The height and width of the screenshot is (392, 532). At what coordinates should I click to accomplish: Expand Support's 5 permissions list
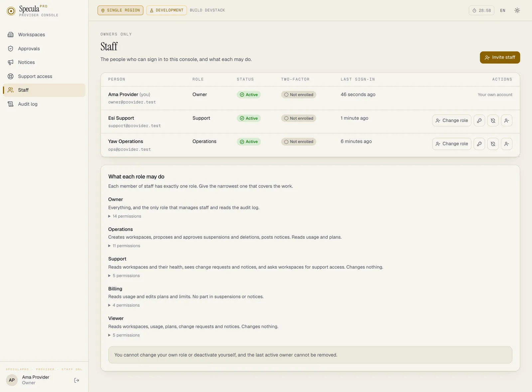point(124,276)
